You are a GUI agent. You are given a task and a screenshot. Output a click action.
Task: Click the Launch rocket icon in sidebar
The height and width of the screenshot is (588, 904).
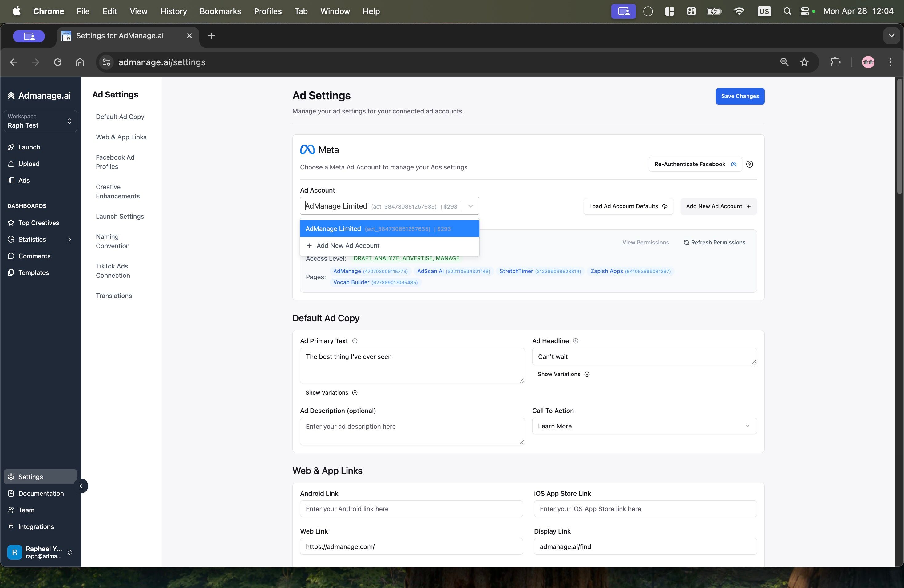point(11,147)
